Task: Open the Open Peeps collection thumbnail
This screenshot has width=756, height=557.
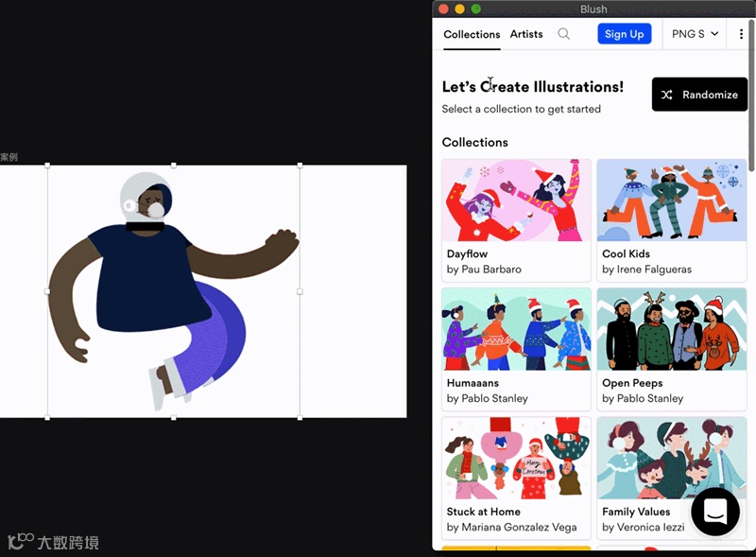Action: (672, 329)
